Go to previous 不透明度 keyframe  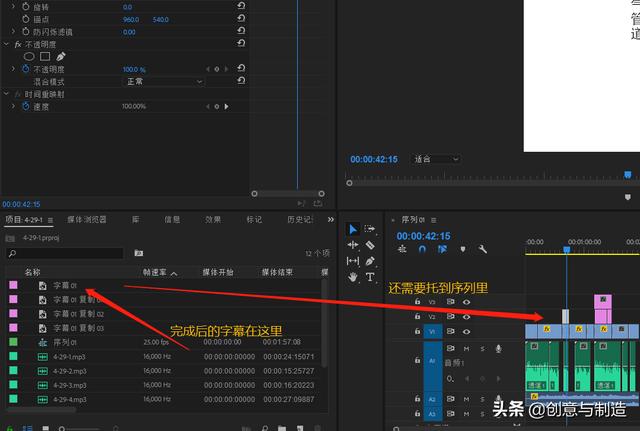(x=208, y=69)
